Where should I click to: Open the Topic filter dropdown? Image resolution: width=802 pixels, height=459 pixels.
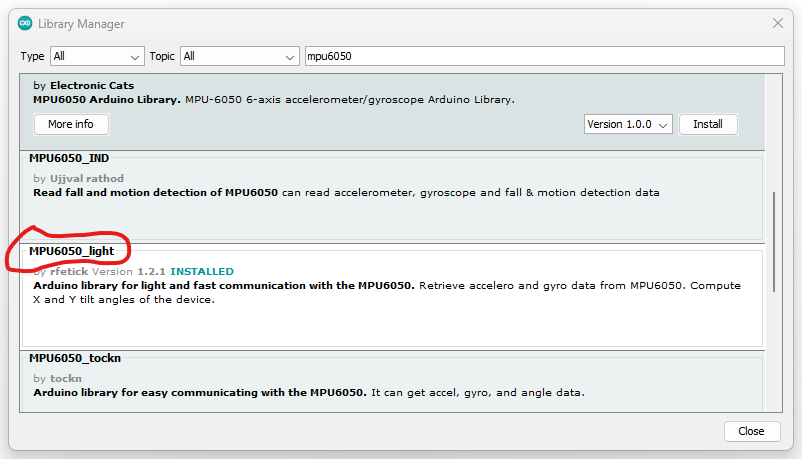tap(240, 57)
